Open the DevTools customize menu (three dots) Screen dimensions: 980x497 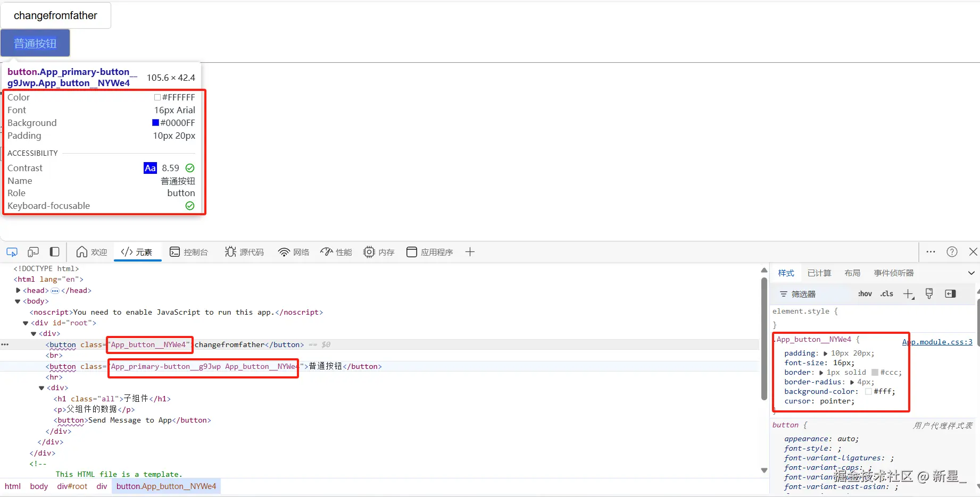pos(931,252)
